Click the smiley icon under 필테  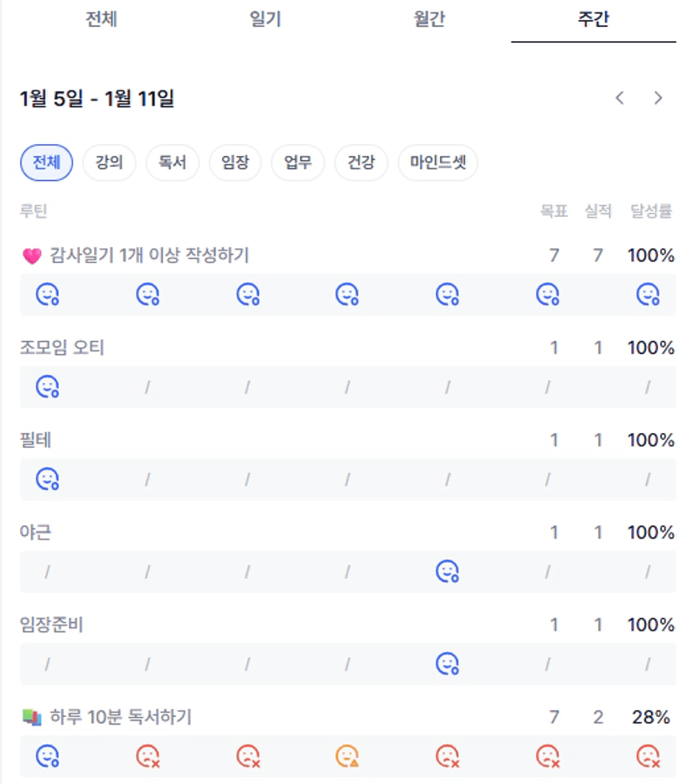tap(47, 479)
